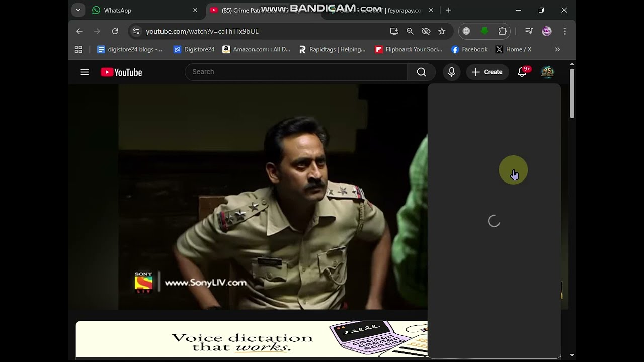Select the Crime Patrol YouTube tab

262,10
